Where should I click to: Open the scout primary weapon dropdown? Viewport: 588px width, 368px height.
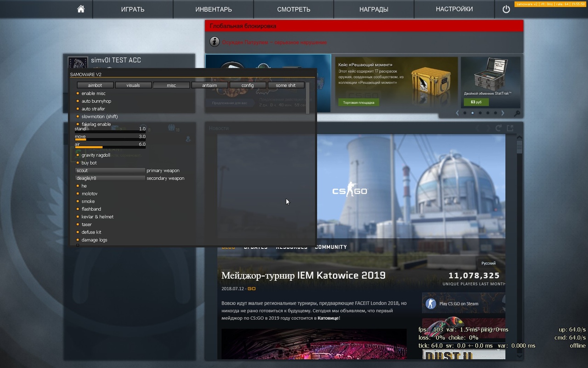(110, 171)
